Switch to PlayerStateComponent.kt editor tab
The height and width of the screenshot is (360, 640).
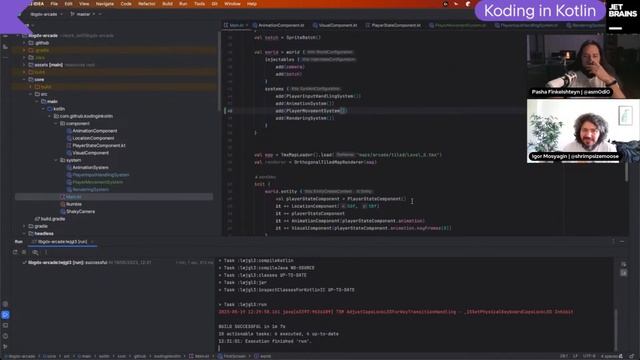(393, 25)
